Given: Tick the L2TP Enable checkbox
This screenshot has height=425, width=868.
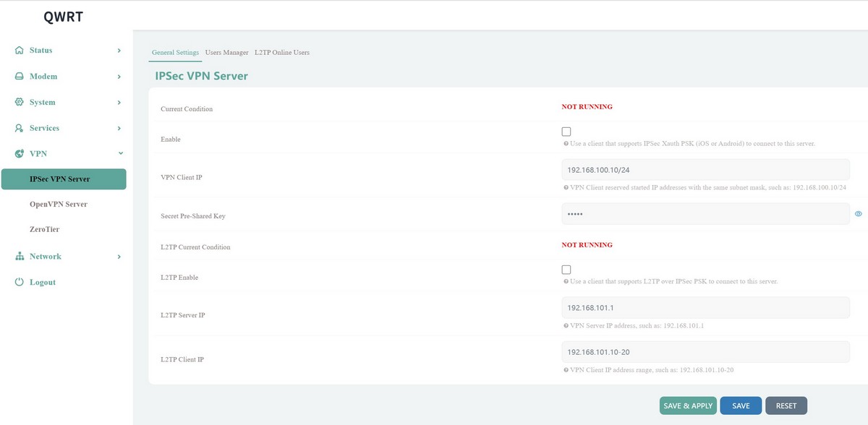Looking at the screenshot, I should [x=566, y=270].
